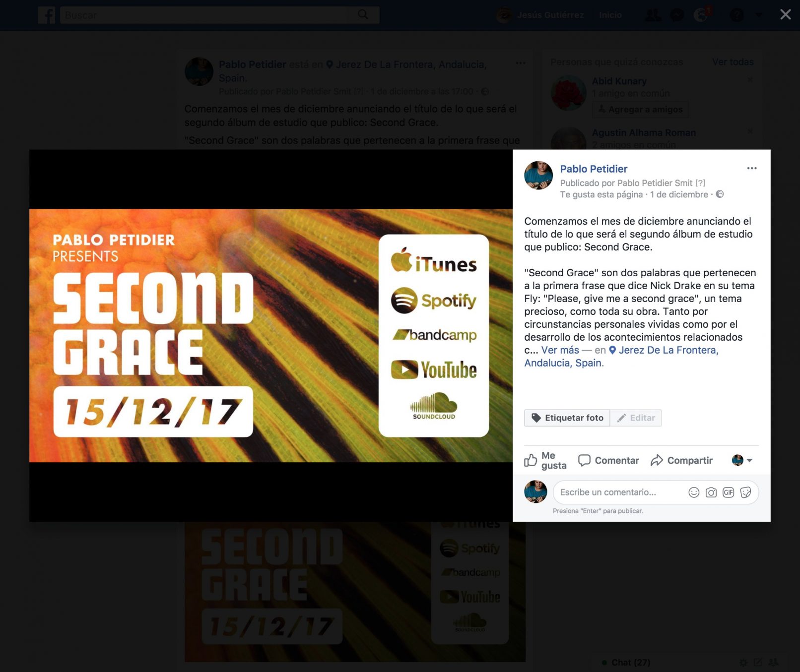The image size is (800, 672).
Task: Expand post text with Ver más
Action: pyautogui.click(x=560, y=350)
